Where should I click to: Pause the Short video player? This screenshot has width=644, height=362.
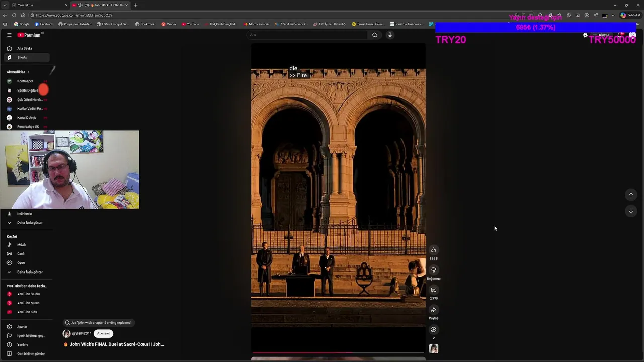pos(338,198)
